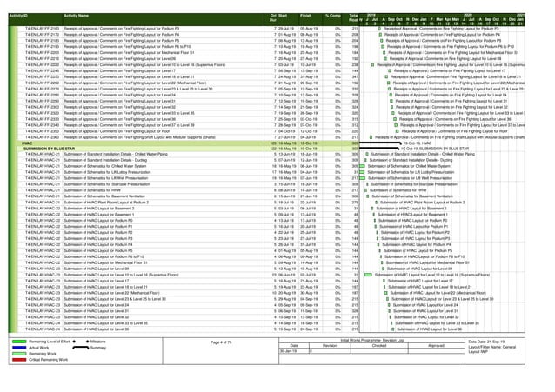
Task: Select HVAC Layout for Level 10 to 16 row
Action: [x=188, y=275]
